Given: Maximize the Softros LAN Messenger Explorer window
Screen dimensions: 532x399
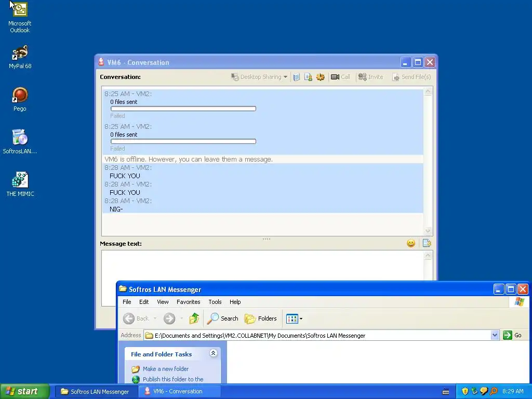Looking at the screenshot, I should pos(511,289).
